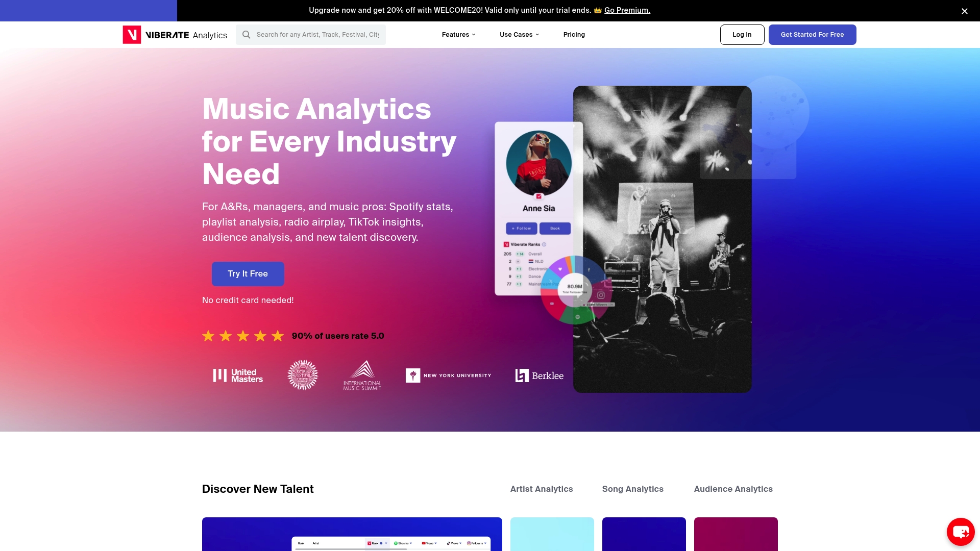Open the Pricing page
This screenshot has height=551, width=980.
coord(574,35)
